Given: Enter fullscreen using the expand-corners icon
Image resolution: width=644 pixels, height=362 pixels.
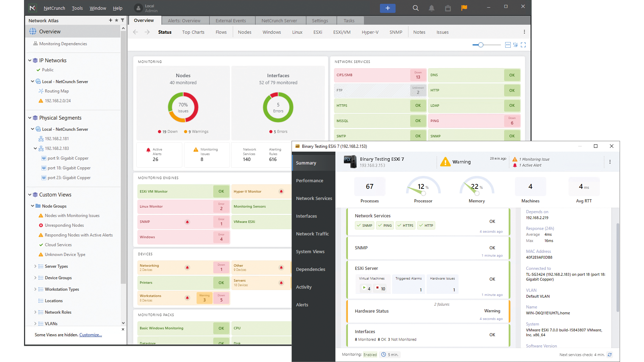Looking at the screenshot, I should (x=523, y=45).
